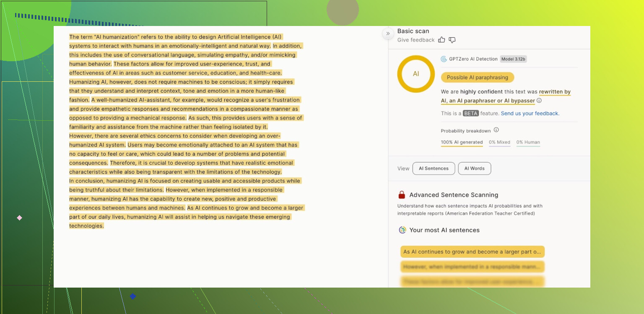Collapse the results panel with double-chevron button
The height and width of the screenshot is (314, 644).
coord(388,34)
